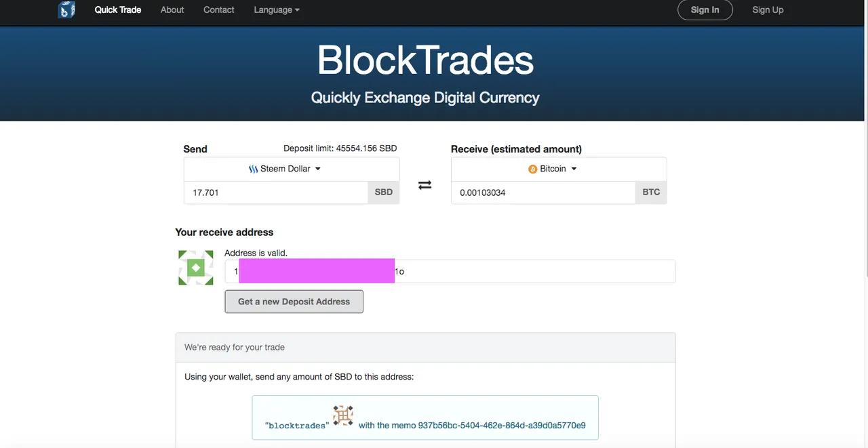This screenshot has width=868, height=448.
Task: Click the "Address is valid." message
Action: [256, 253]
